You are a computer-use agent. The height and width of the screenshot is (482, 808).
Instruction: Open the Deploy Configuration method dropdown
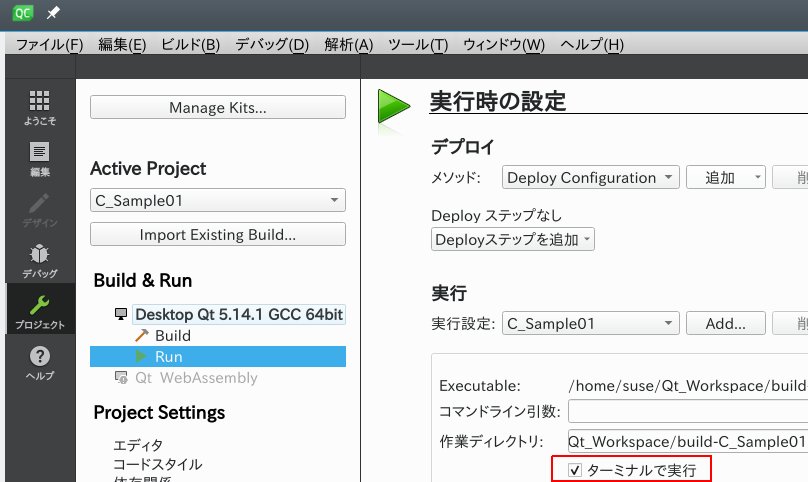point(591,178)
